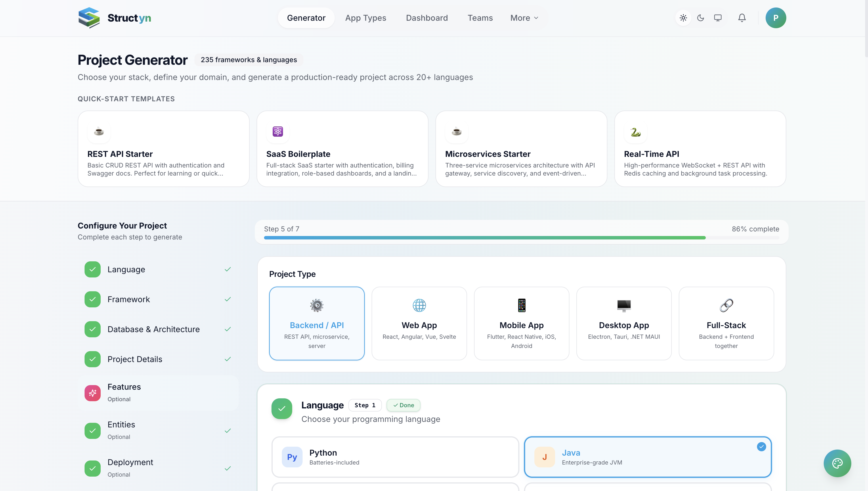Switch to dark theme moon icon
This screenshot has height=491, width=868.
pyautogui.click(x=701, y=18)
